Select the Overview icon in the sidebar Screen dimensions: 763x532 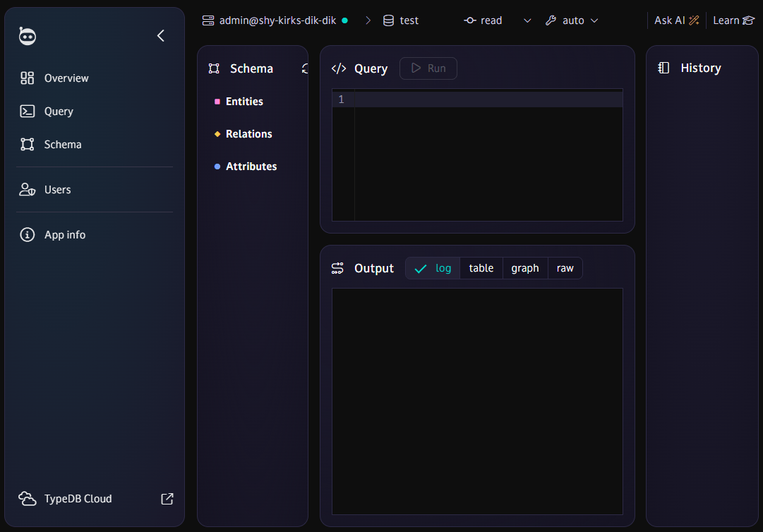(27, 78)
